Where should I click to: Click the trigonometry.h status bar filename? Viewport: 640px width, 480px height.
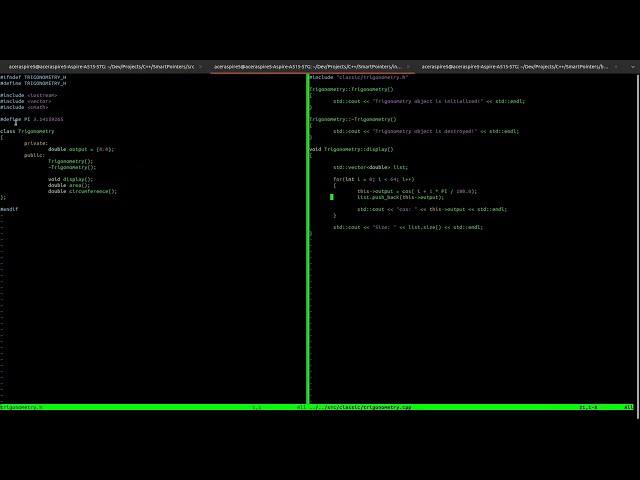[x=21, y=407]
